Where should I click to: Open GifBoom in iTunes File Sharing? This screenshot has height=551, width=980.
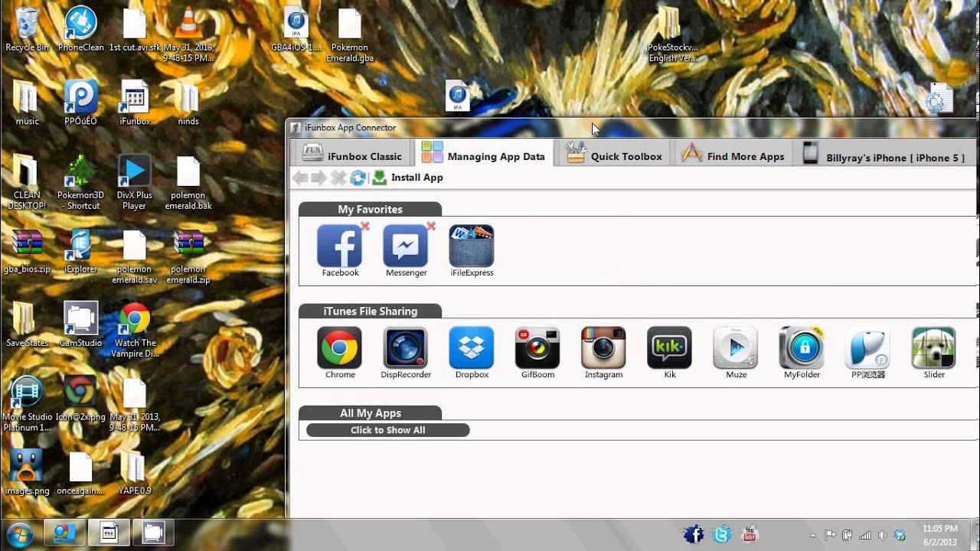(537, 348)
